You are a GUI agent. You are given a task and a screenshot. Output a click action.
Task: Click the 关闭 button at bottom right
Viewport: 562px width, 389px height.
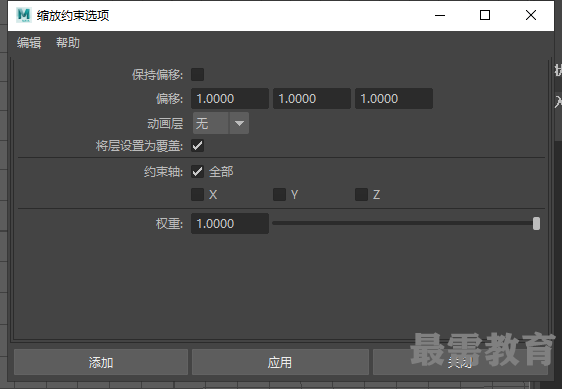coord(460,362)
